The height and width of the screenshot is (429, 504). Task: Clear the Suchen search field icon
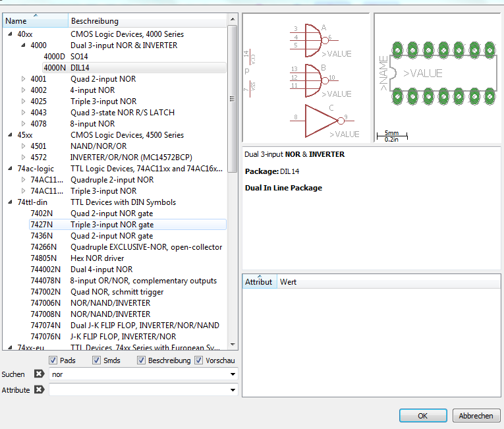(x=40, y=374)
